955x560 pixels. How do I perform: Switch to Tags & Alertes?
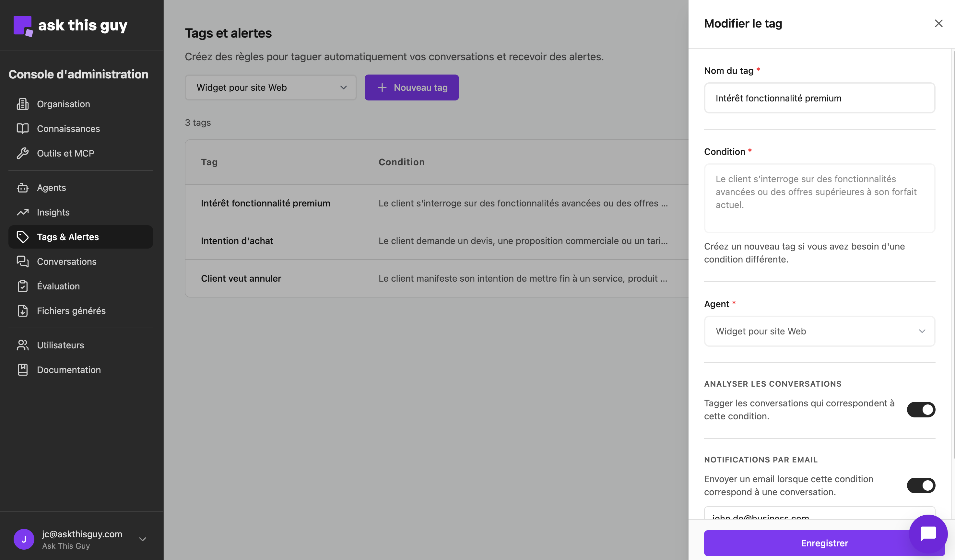(x=67, y=237)
